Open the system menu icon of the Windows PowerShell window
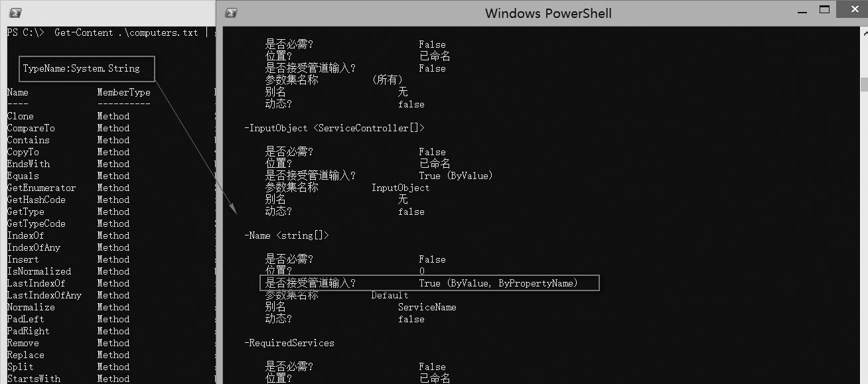 [232, 13]
